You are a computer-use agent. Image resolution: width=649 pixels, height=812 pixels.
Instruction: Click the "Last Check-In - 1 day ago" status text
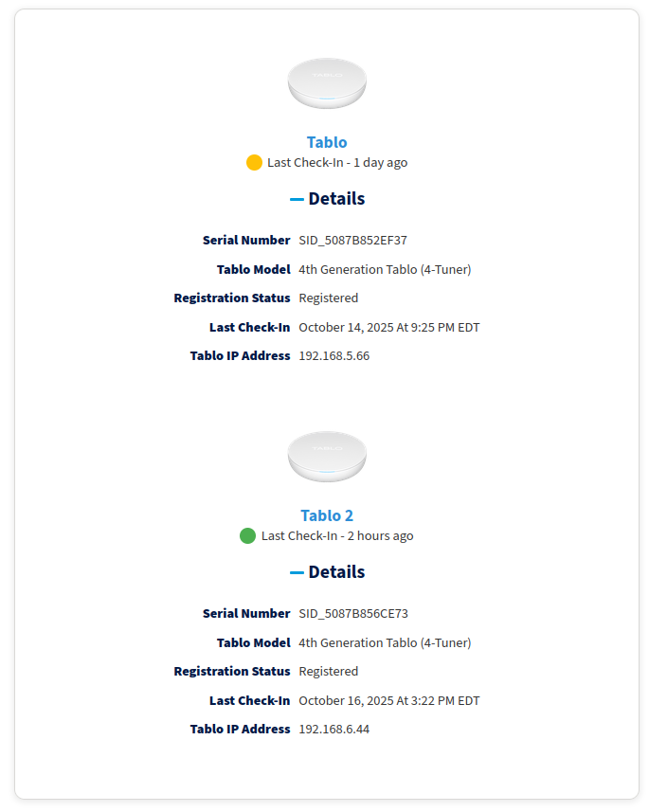(x=337, y=163)
